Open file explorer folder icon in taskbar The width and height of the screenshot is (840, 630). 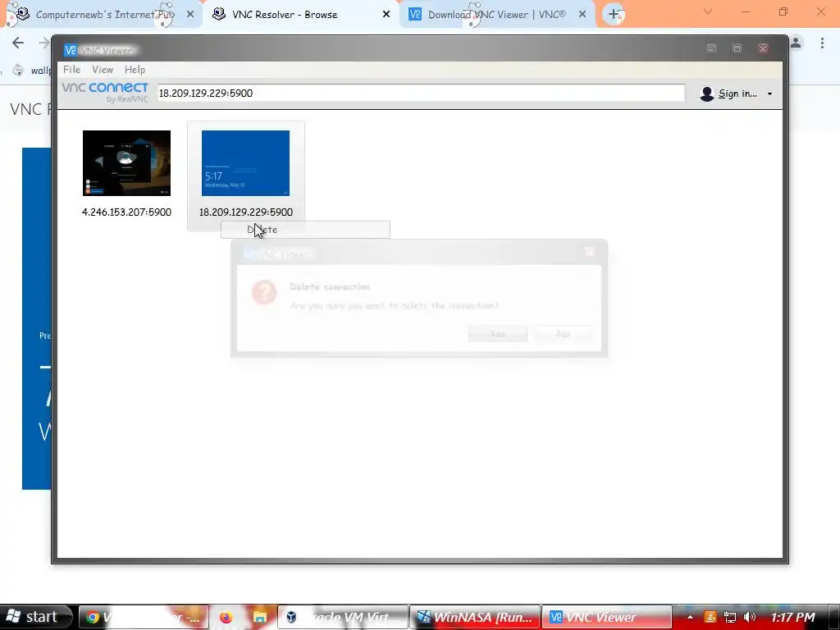click(x=260, y=617)
